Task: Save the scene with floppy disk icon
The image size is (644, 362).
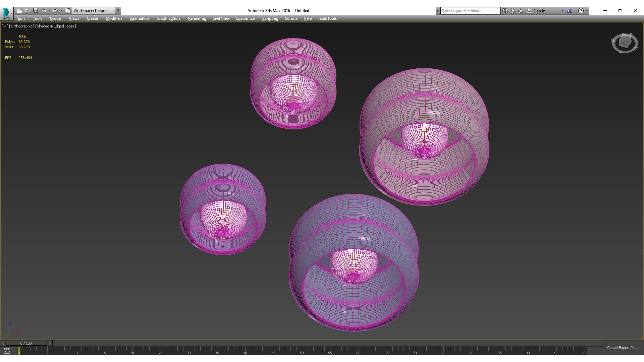Action: pyautogui.click(x=36, y=11)
